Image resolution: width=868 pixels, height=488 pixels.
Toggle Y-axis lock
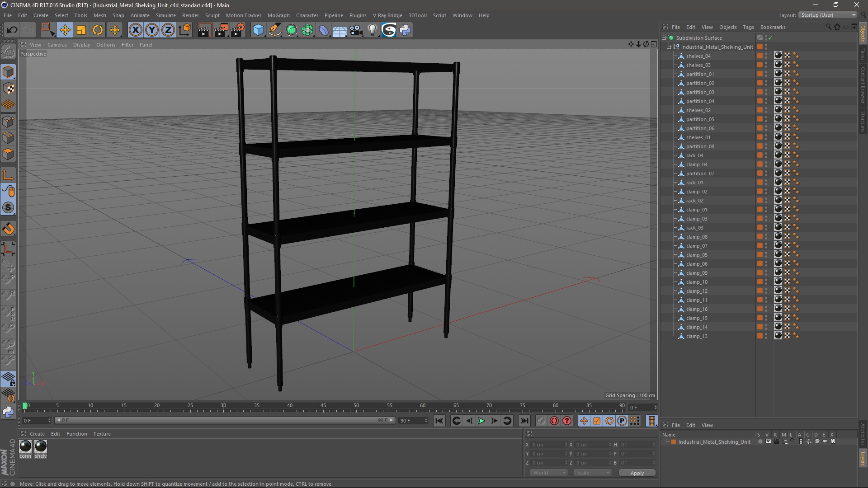click(152, 30)
